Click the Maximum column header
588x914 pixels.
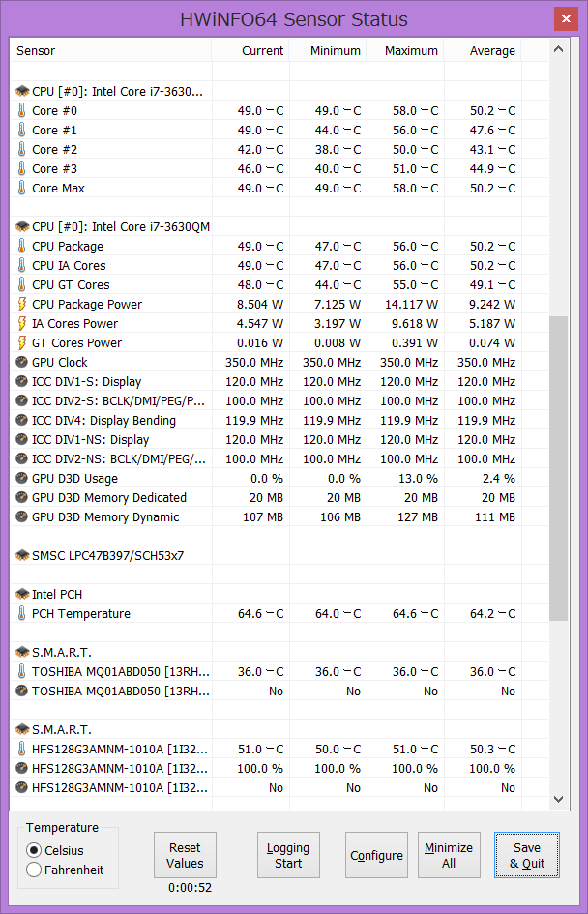click(x=405, y=50)
